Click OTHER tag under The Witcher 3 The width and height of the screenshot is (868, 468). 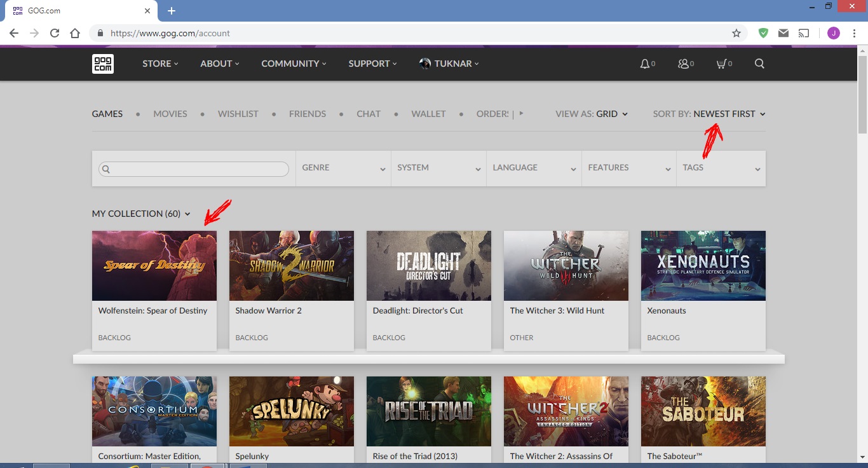pyautogui.click(x=522, y=338)
